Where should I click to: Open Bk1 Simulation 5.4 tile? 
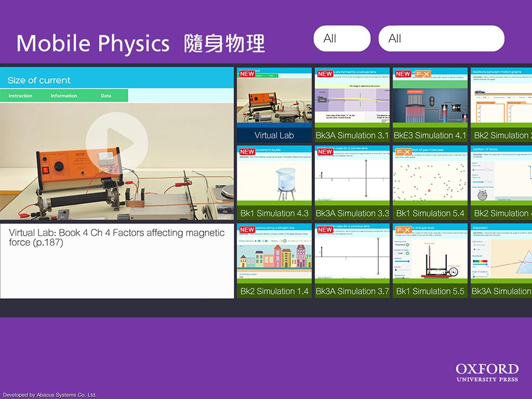point(430,183)
